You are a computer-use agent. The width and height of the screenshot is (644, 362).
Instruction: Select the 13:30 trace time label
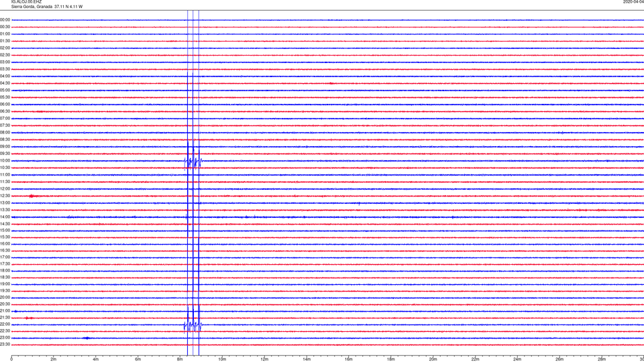pyautogui.click(x=5, y=210)
